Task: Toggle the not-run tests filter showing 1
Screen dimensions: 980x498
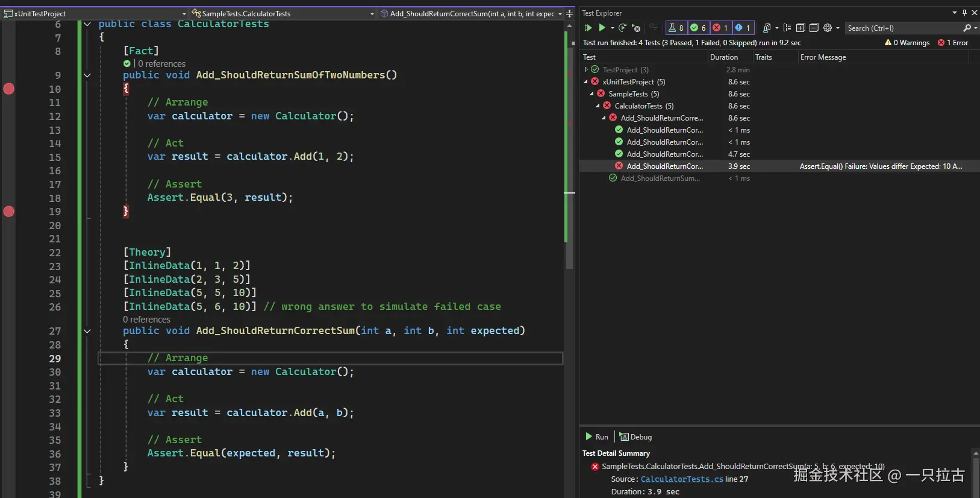Action: point(743,28)
